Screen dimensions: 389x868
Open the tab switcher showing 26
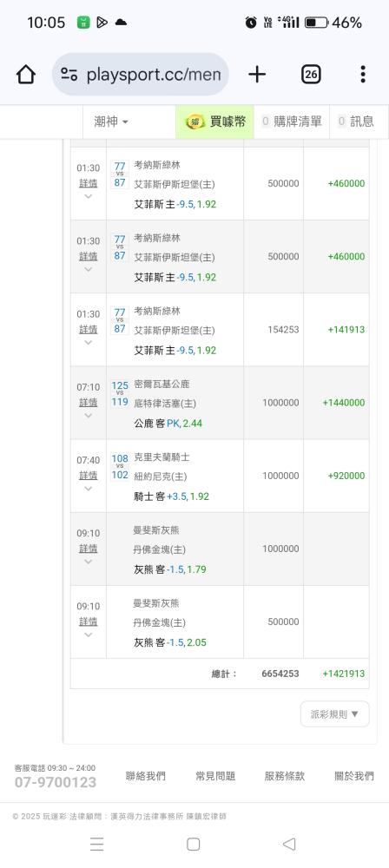click(x=311, y=74)
